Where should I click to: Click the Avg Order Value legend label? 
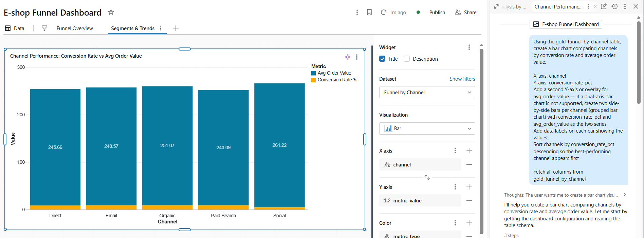[x=334, y=73]
